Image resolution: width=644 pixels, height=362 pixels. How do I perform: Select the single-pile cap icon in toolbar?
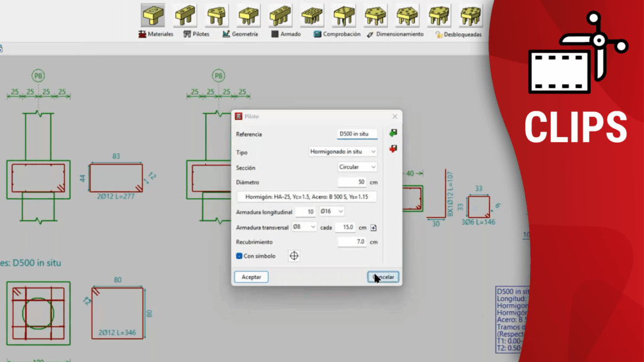pos(153,15)
